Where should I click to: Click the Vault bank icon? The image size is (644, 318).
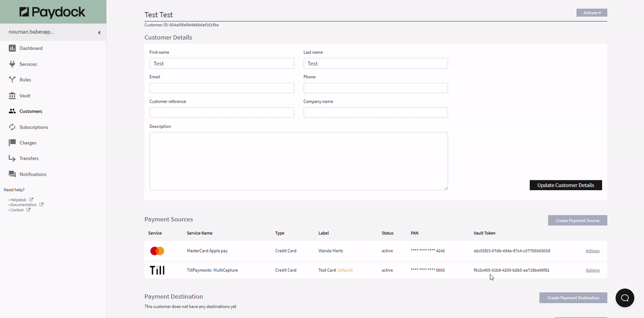pyautogui.click(x=12, y=96)
